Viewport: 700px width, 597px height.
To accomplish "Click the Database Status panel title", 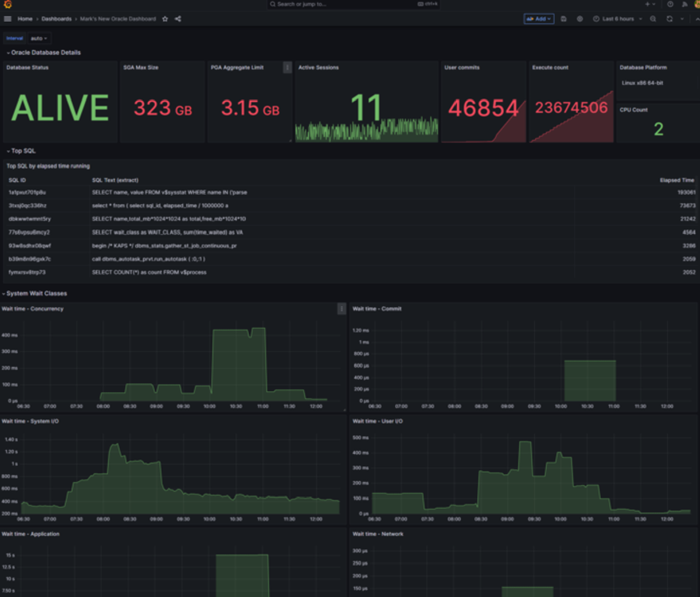I will tap(28, 68).
